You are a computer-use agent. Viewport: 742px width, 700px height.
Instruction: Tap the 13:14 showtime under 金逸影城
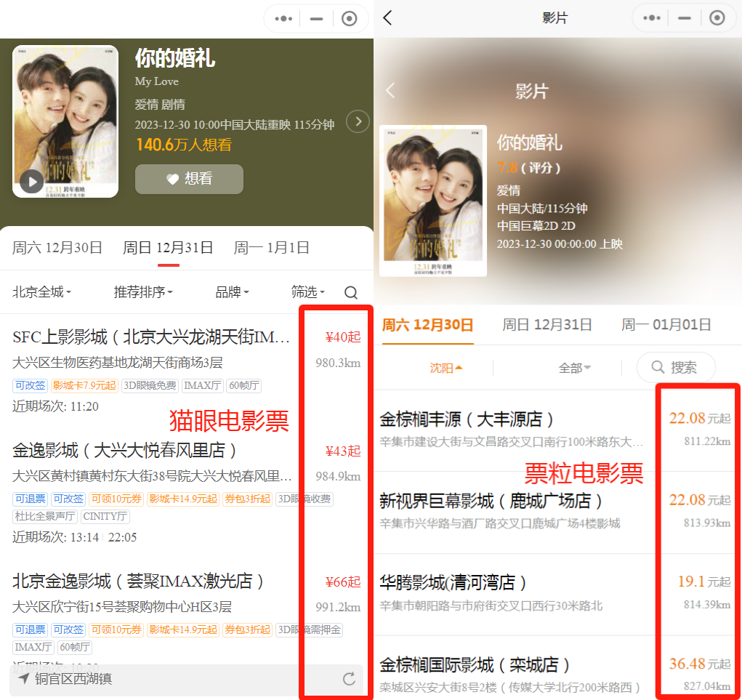point(84,537)
